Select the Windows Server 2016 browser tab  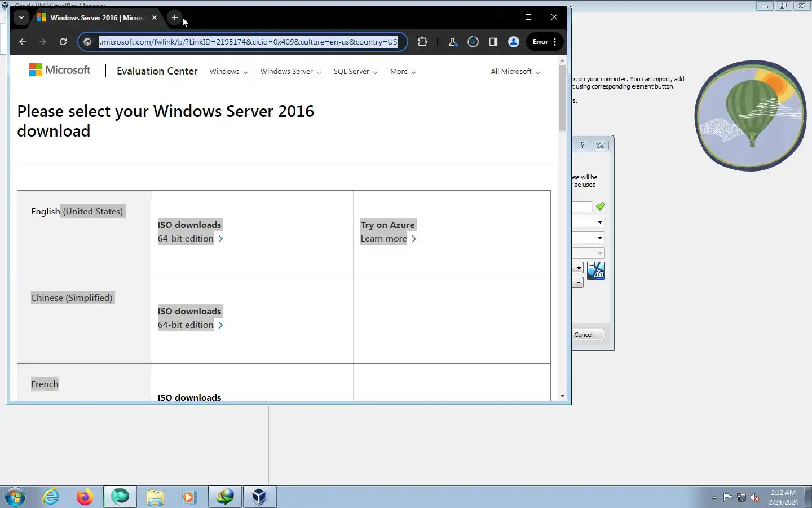click(x=97, y=17)
